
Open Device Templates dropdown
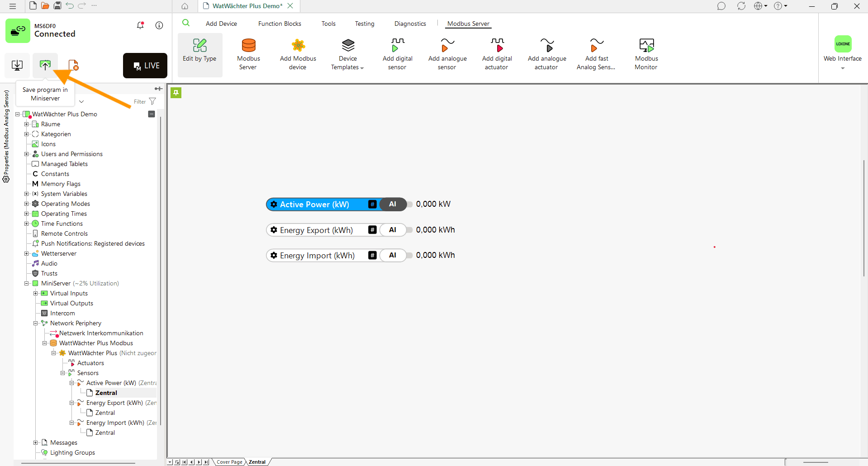pyautogui.click(x=347, y=54)
